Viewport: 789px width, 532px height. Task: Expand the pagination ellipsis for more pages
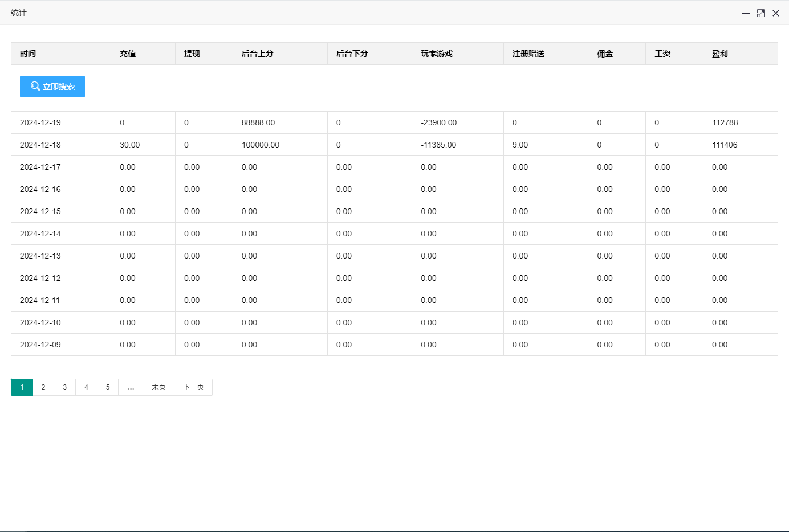pos(131,387)
